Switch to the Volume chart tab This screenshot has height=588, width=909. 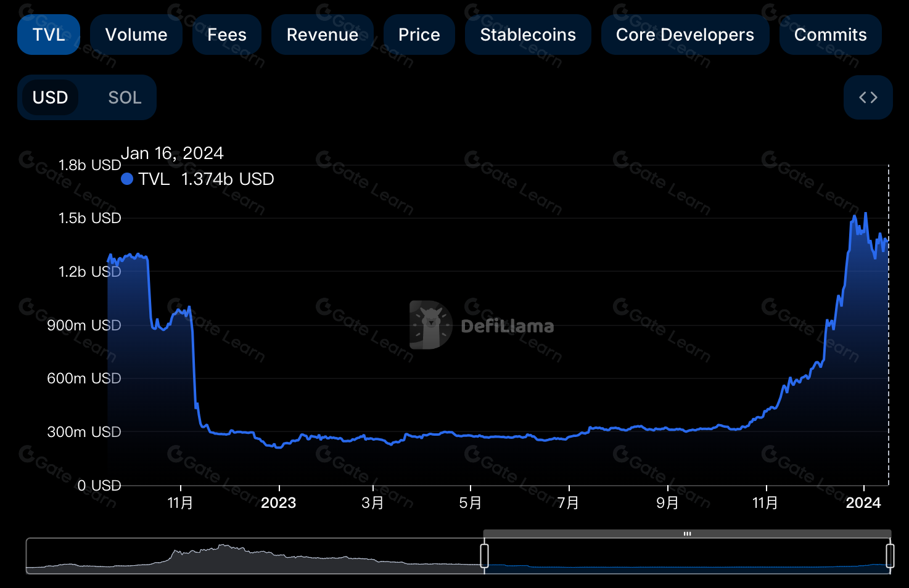(x=136, y=35)
